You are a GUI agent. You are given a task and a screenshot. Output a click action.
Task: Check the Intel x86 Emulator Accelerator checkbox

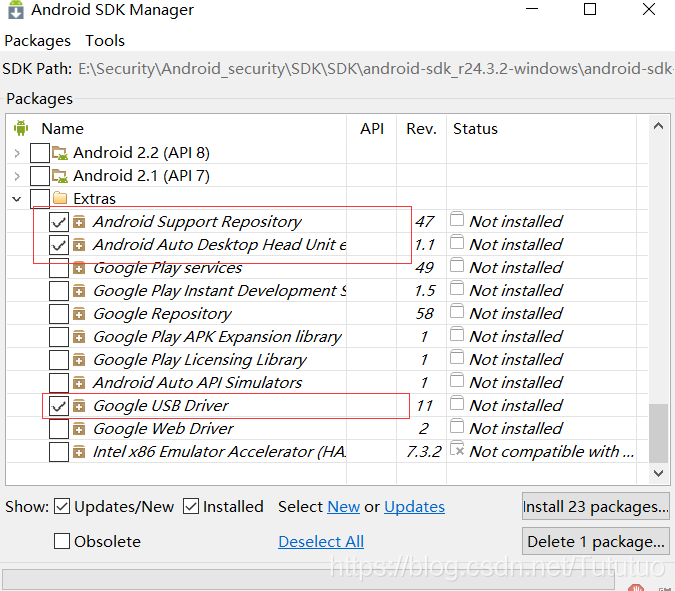point(59,452)
